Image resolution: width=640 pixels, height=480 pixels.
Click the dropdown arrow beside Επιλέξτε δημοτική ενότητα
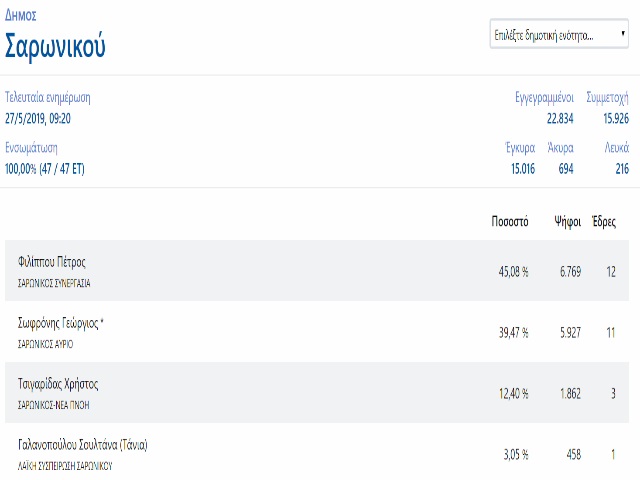623,33
